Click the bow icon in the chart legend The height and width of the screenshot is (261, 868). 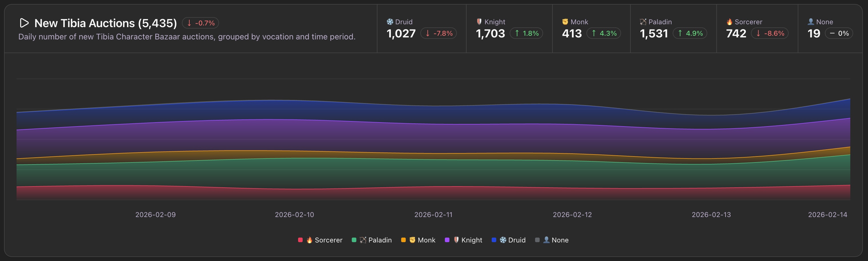tap(363, 240)
